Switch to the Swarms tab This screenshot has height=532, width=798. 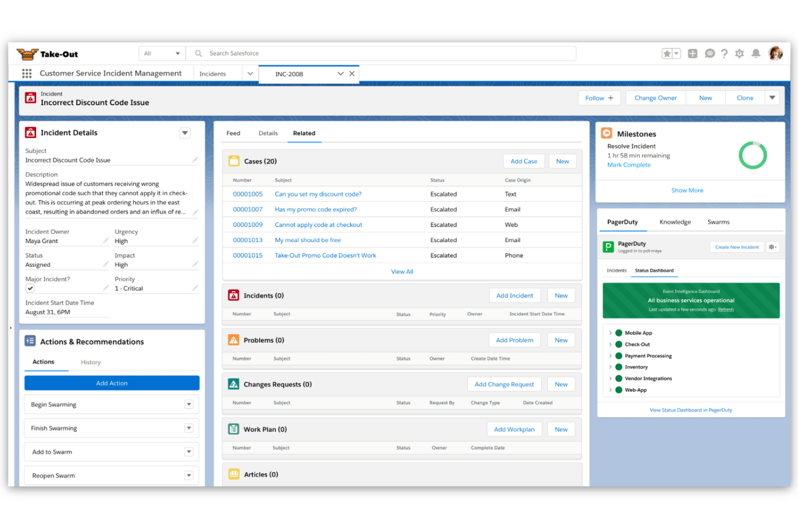point(718,222)
